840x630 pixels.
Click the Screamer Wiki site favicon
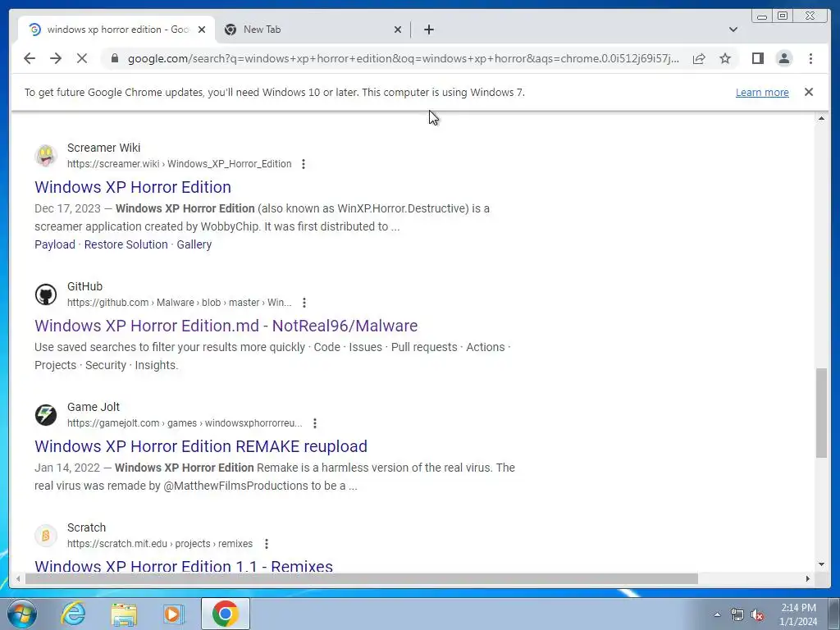(x=46, y=155)
